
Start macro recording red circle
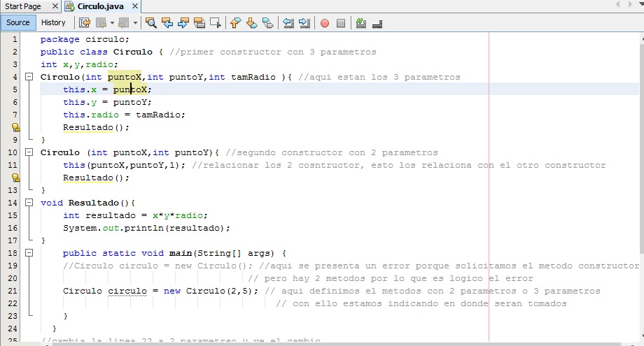click(325, 22)
